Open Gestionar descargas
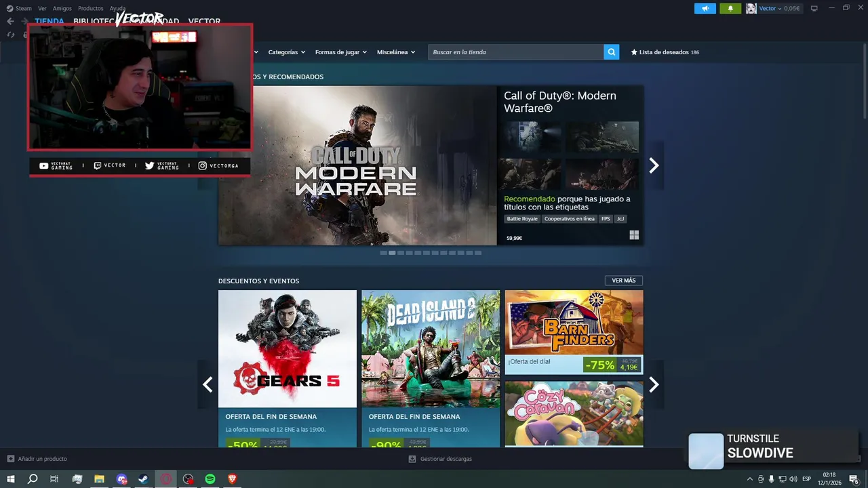The image size is (868, 488). click(x=446, y=459)
